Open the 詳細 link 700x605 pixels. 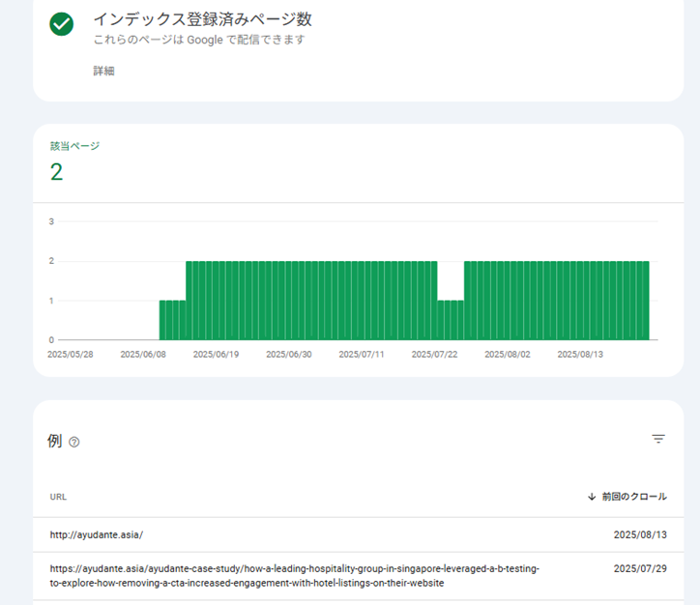[104, 71]
